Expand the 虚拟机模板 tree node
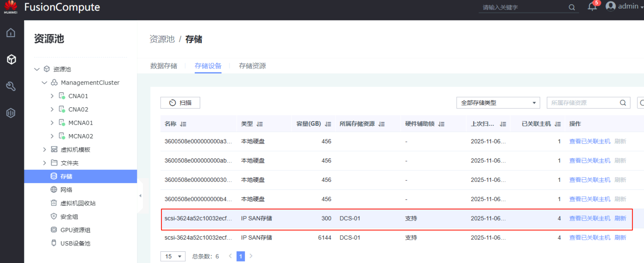The width and height of the screenshot is (644, 263). tap(44, 150)
